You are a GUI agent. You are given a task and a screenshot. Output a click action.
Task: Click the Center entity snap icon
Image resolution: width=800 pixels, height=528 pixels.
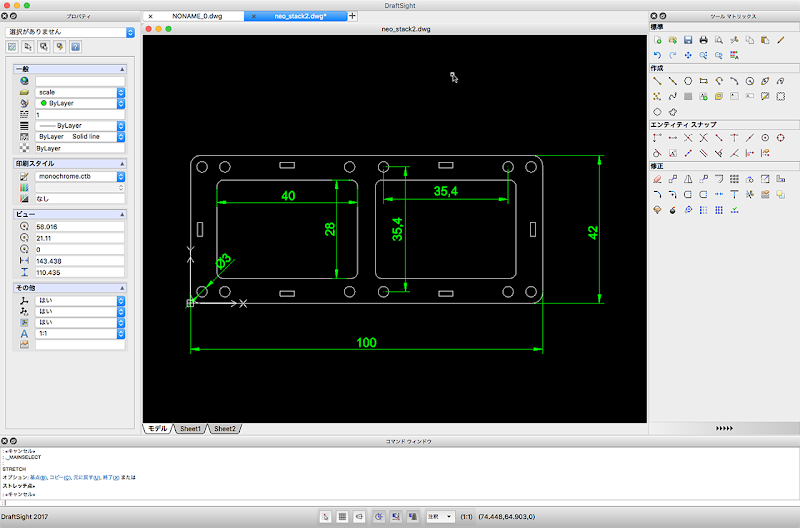point(765,138)
